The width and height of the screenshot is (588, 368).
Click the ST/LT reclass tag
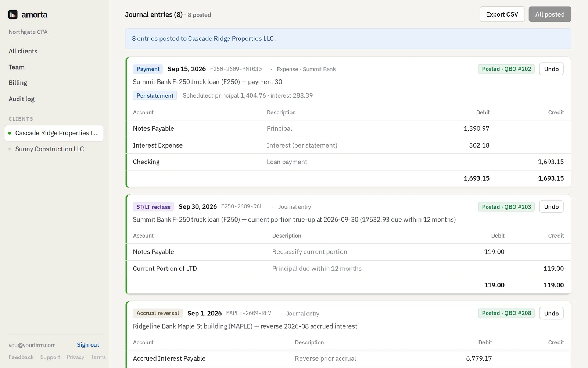[x=153, y=207]
